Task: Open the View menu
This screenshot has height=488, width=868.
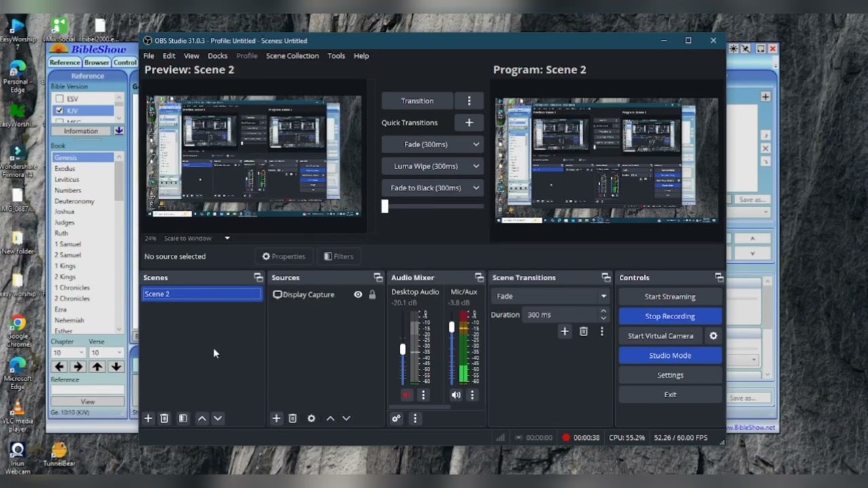Action: pyautogui.click(x=191, y=56)
